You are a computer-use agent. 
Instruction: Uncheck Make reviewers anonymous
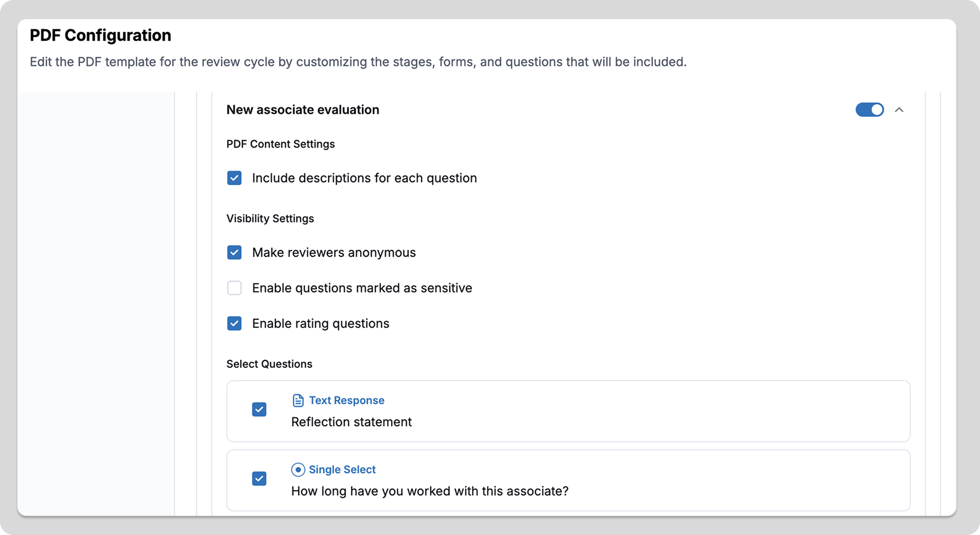pyautogui.click(x=234, y=252)
